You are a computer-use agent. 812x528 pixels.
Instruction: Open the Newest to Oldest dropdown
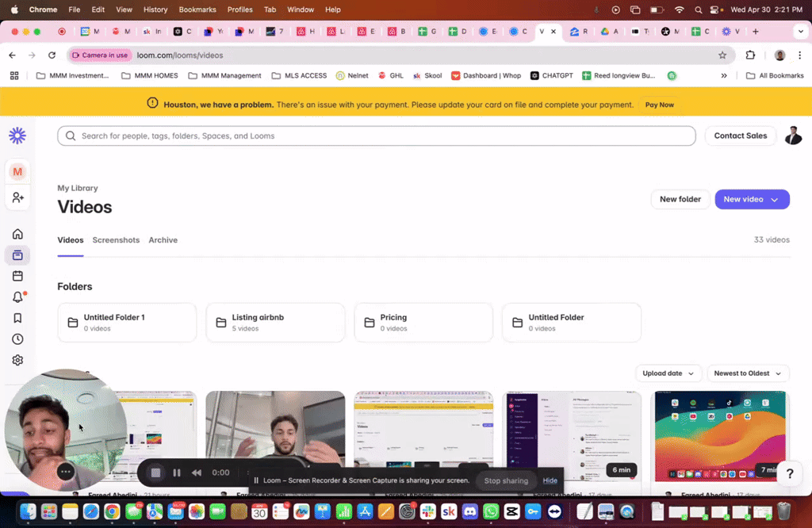click(748, 373)
